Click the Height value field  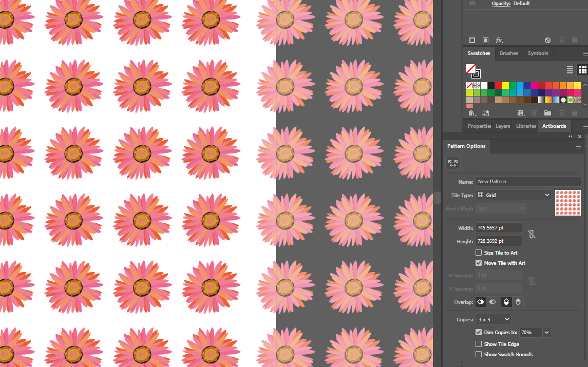tap(498, 241)
